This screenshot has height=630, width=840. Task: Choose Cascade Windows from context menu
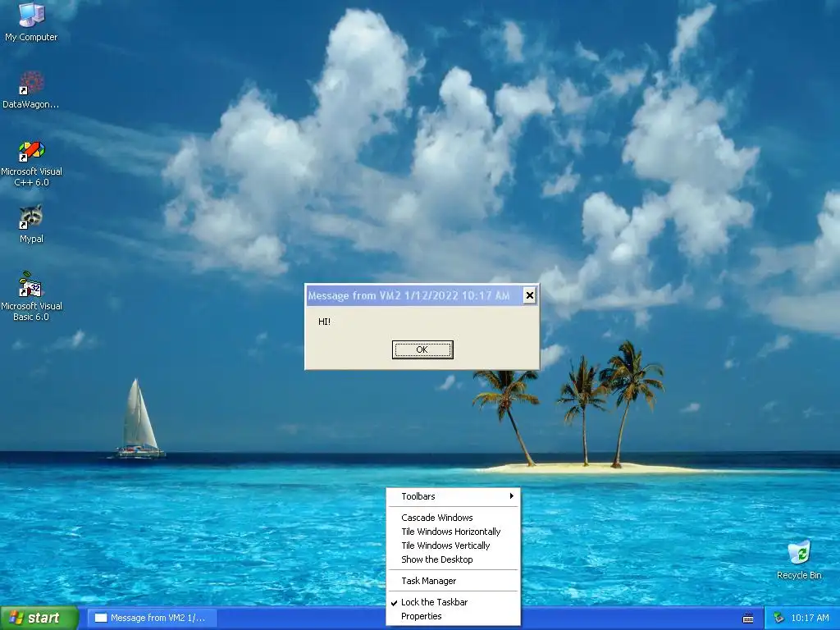[453, 518]
